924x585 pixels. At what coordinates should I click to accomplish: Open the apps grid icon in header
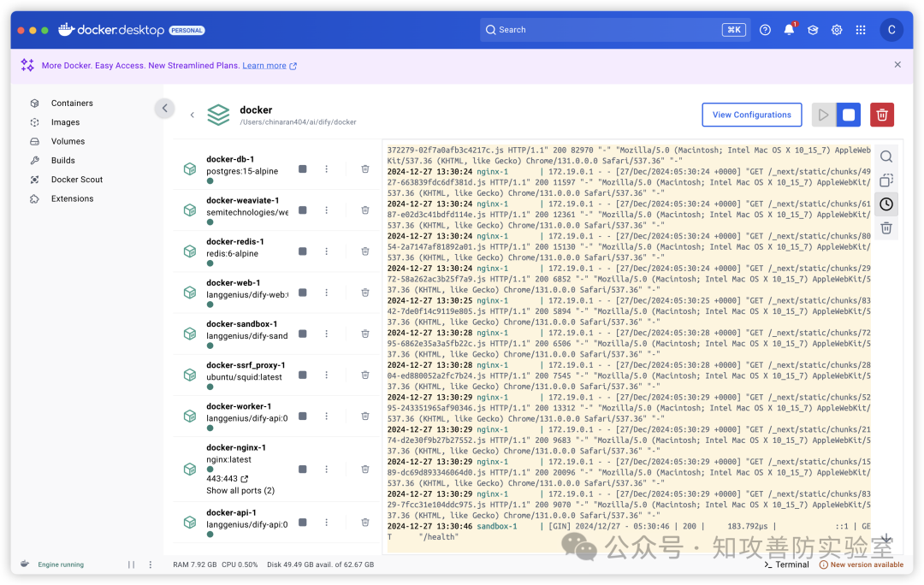(x=861, y=30)
